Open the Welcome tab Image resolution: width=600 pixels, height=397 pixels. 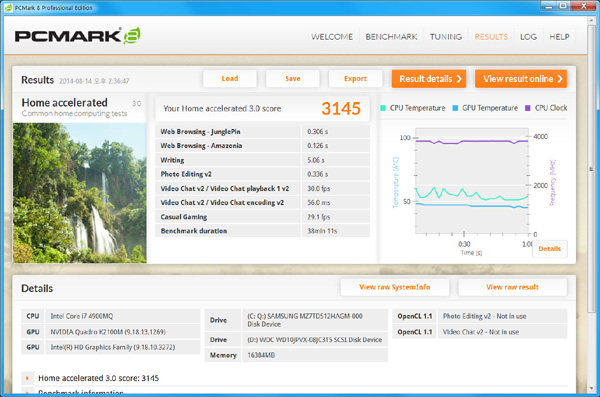(x=332, y=37)
